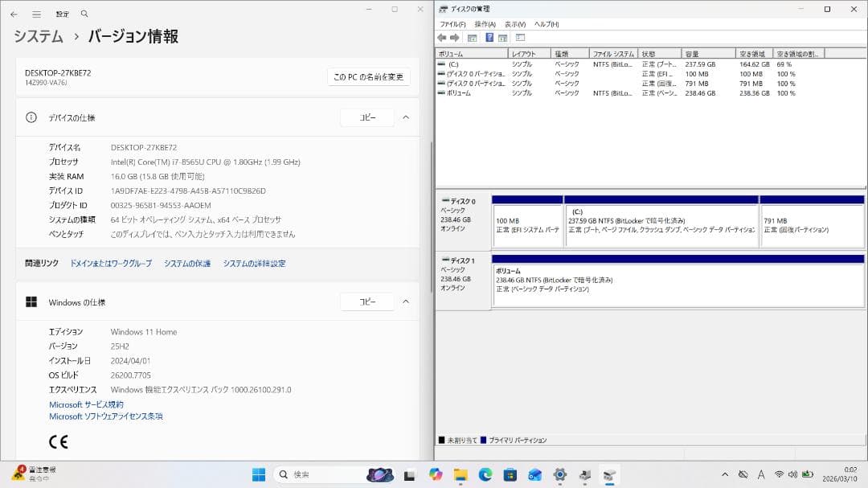Open Task View from the taskbar

(409, 474)
